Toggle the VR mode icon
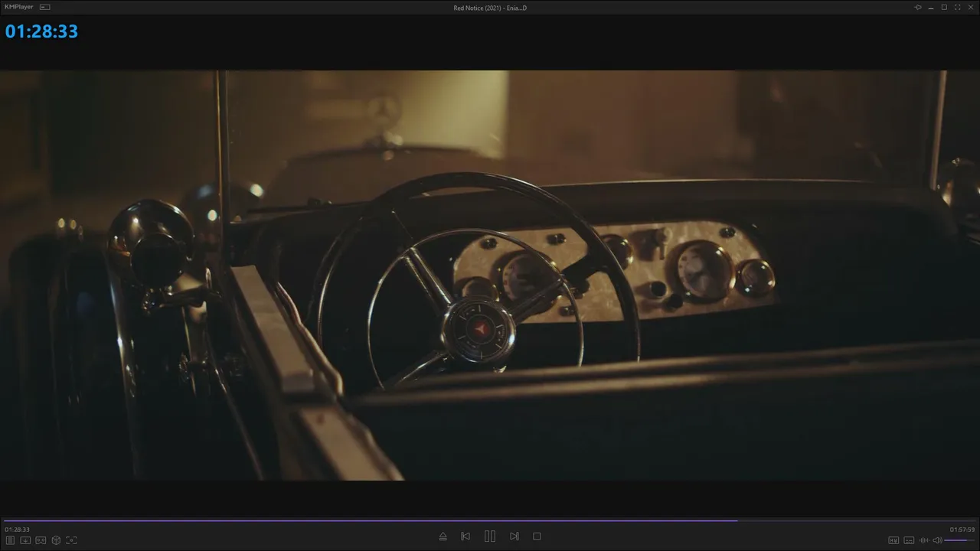Viewport: 980px width, 551px height. point(41,540)
